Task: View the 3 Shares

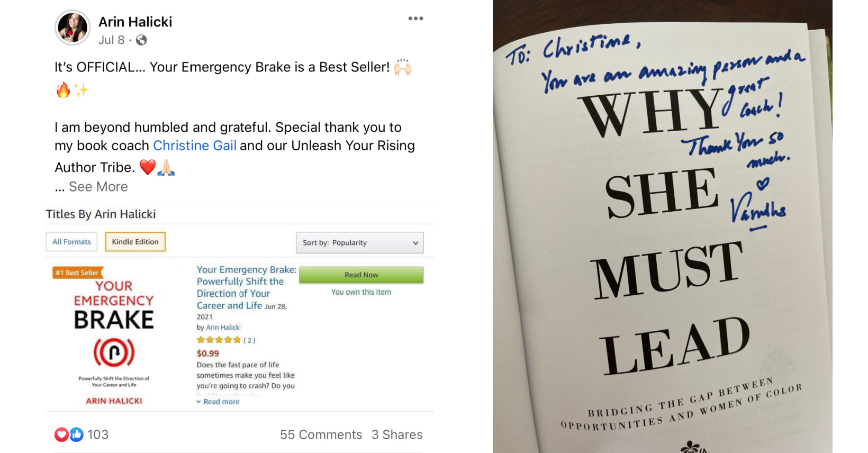Action: (397, 434)
